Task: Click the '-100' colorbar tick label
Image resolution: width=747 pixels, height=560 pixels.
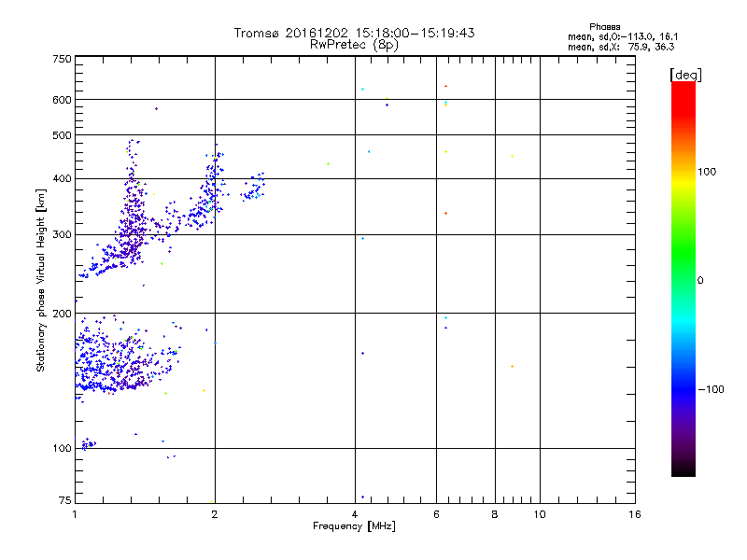Action: (712, 389)
